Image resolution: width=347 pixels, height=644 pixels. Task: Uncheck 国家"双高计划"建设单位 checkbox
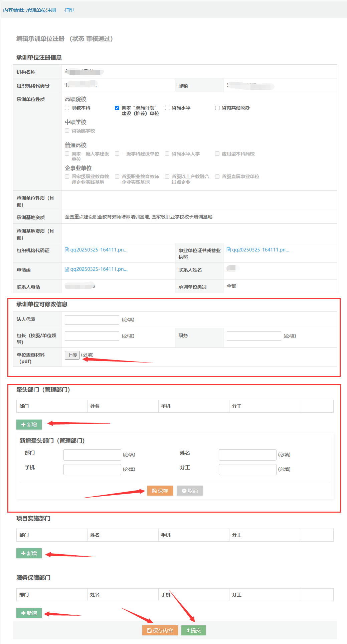[117, 108]
